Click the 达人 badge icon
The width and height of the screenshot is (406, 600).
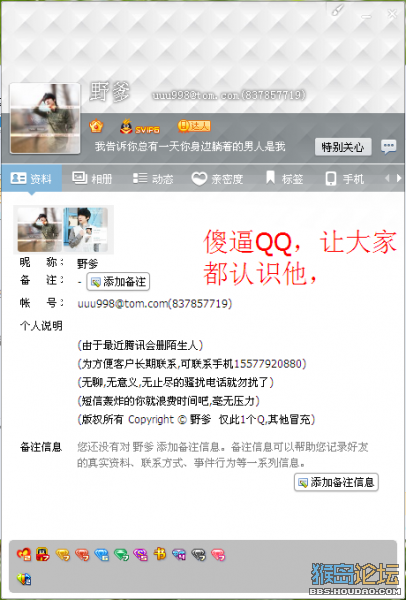pos(194,126)
